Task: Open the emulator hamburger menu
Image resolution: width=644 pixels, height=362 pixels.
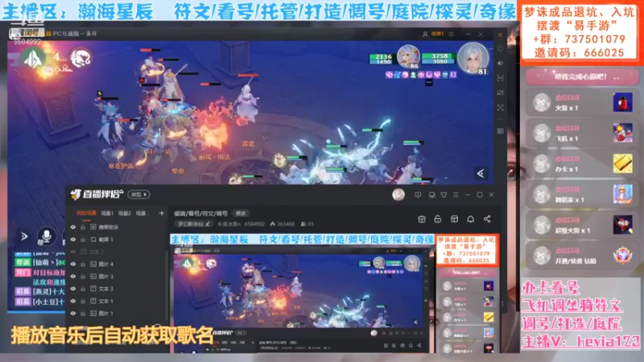Action: click(452, 34)
